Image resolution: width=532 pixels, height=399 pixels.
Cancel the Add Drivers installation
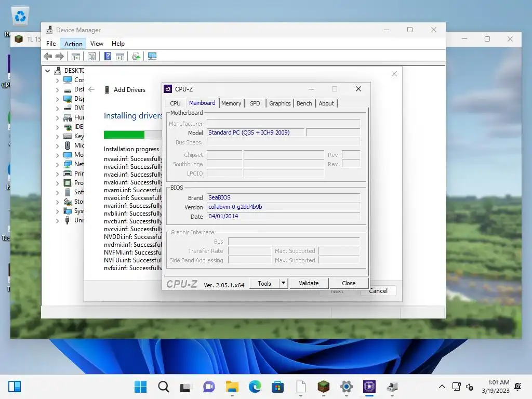(378, 291)
